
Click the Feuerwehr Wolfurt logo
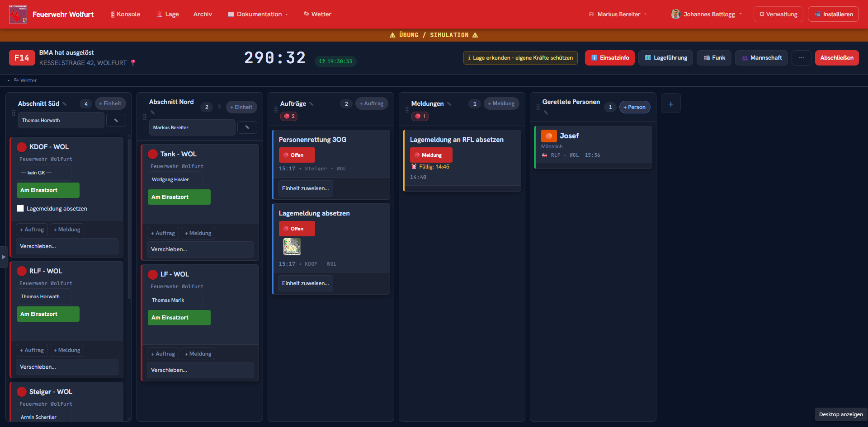coord(18,14)
